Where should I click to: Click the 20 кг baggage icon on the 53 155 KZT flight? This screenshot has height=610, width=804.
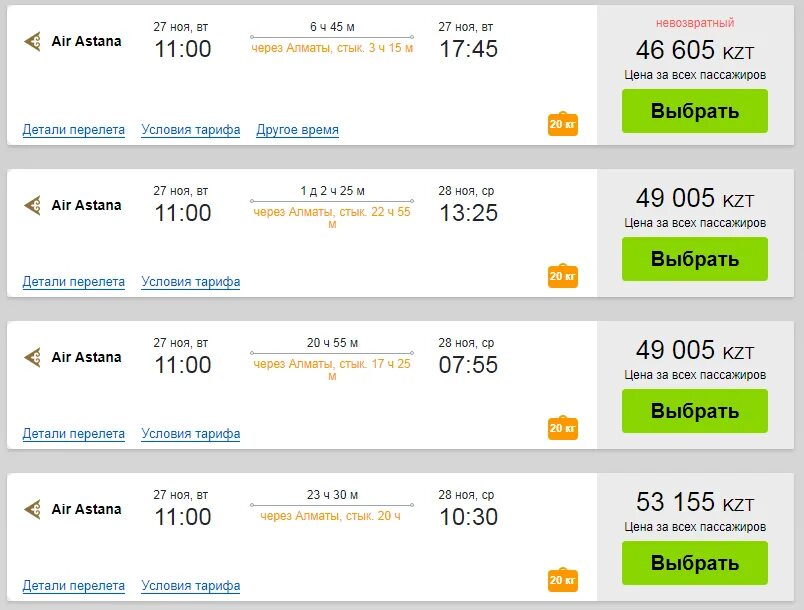[562, 580]
